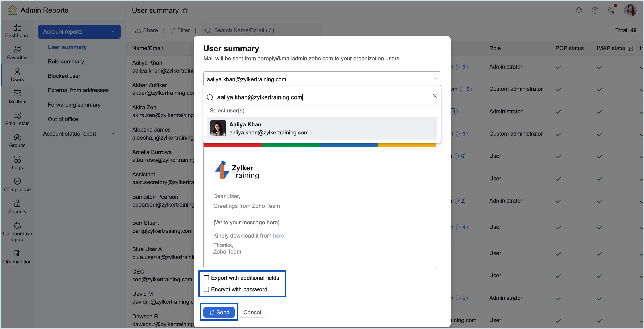Clear the user search field
The width and height of the screenshot is (644, 329).
click(x=435, y=96)
